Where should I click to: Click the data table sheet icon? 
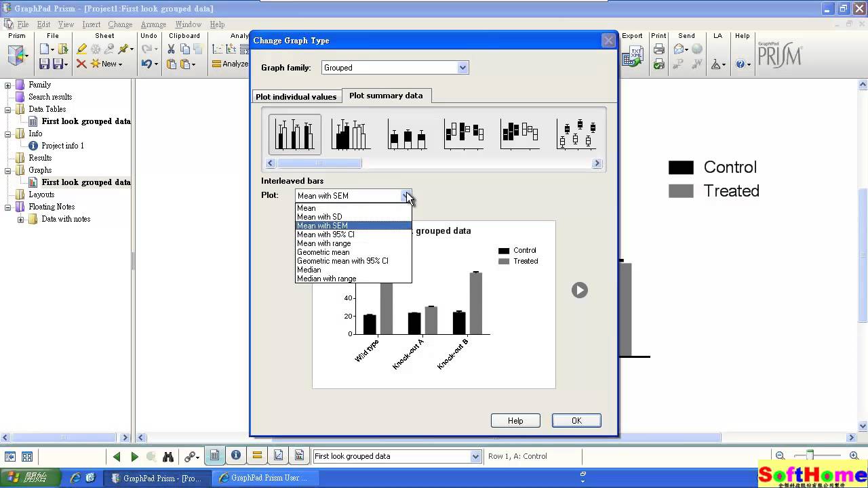(214, 456)
